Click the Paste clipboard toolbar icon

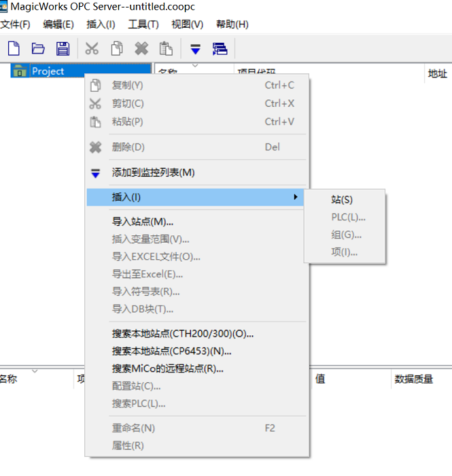tap(166, 48)
